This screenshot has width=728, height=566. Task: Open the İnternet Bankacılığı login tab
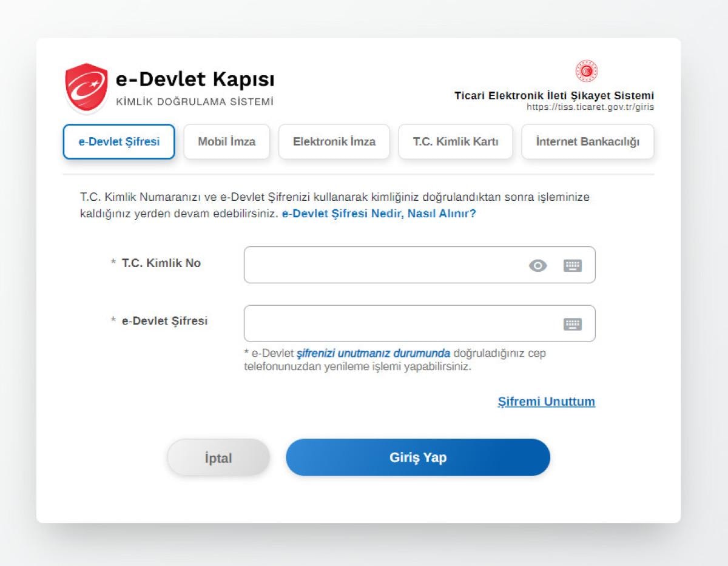coord(587,142)
